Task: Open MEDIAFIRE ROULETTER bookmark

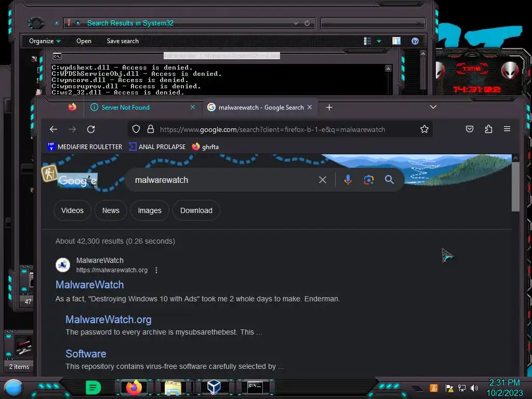Action: 85,147
